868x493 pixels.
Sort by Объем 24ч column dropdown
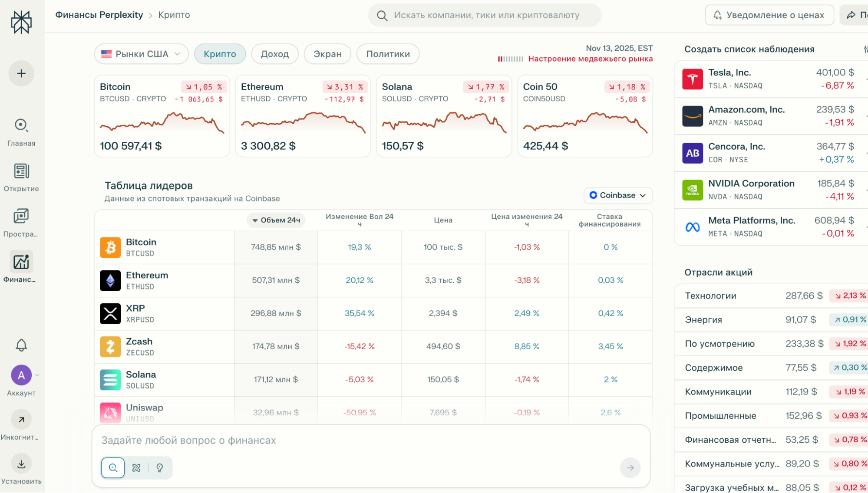pos(276,220)
